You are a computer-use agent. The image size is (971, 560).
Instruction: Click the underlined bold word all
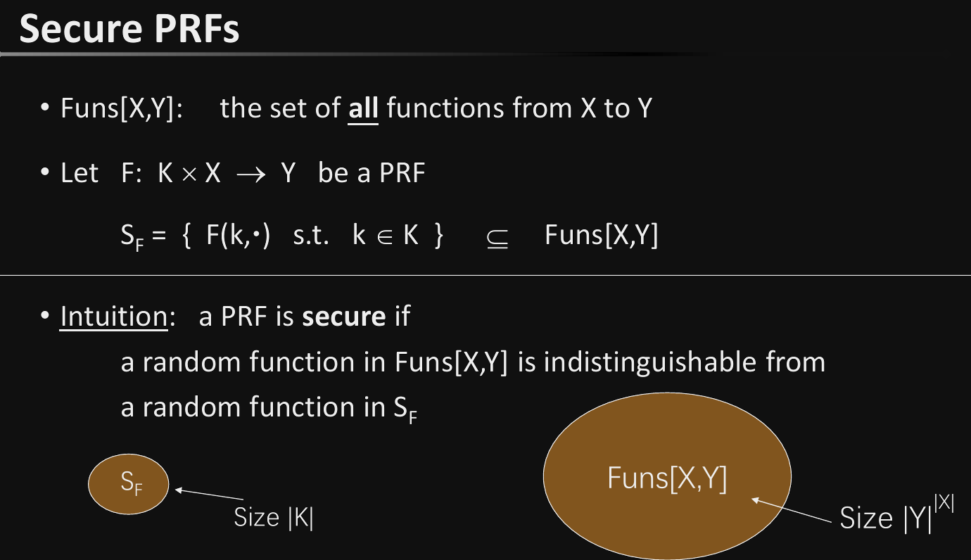point(364,108)
